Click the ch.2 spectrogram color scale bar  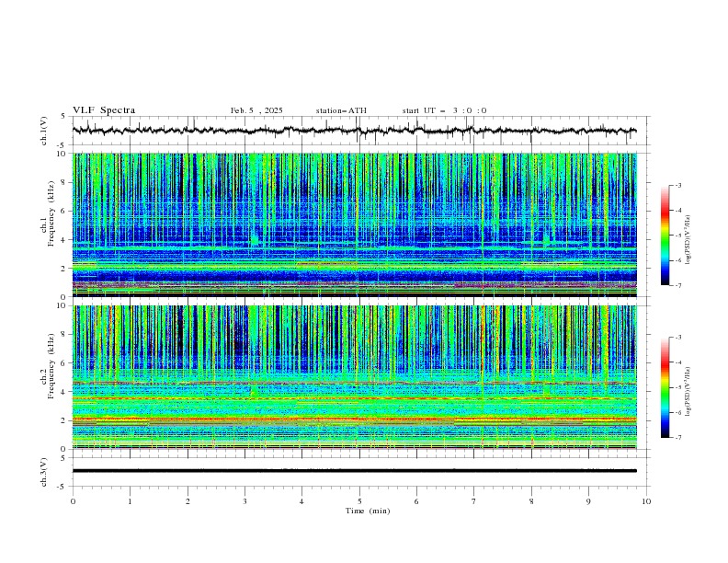(665, 387)
